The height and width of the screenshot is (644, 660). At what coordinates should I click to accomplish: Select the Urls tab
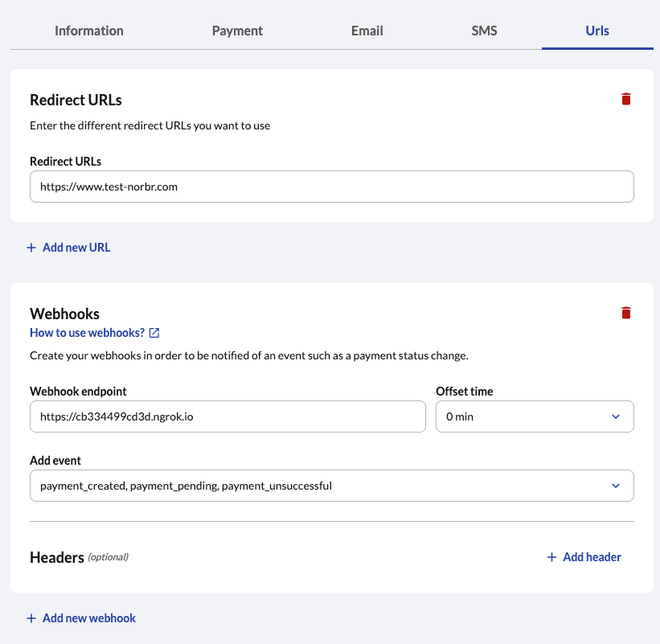point(597,31)
